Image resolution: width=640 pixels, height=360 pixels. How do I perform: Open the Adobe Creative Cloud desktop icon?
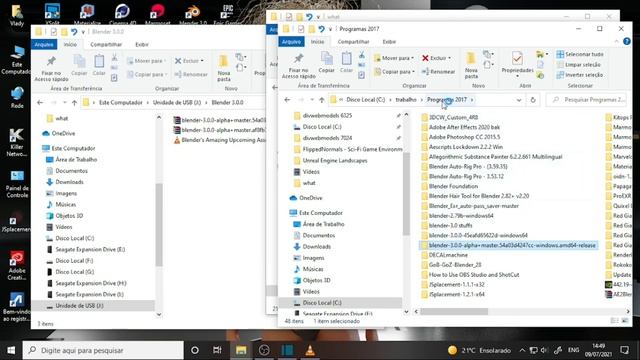(17, 265)
